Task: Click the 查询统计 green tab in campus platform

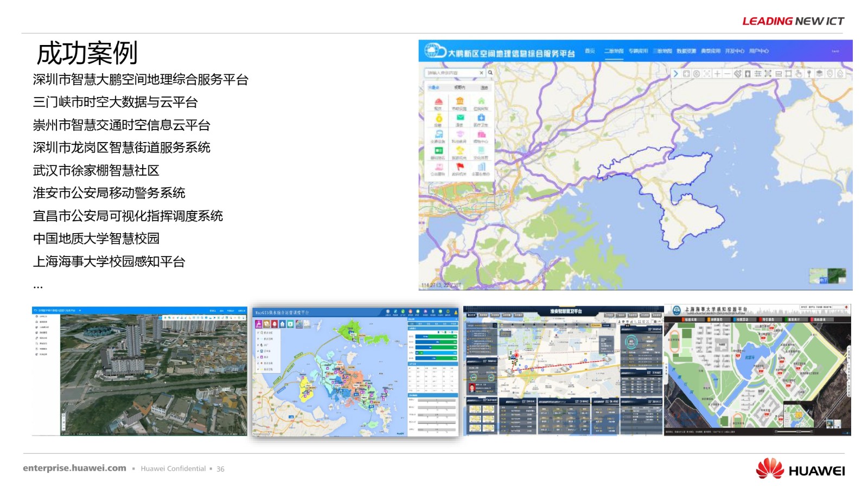Action: [x=797, y=319]
